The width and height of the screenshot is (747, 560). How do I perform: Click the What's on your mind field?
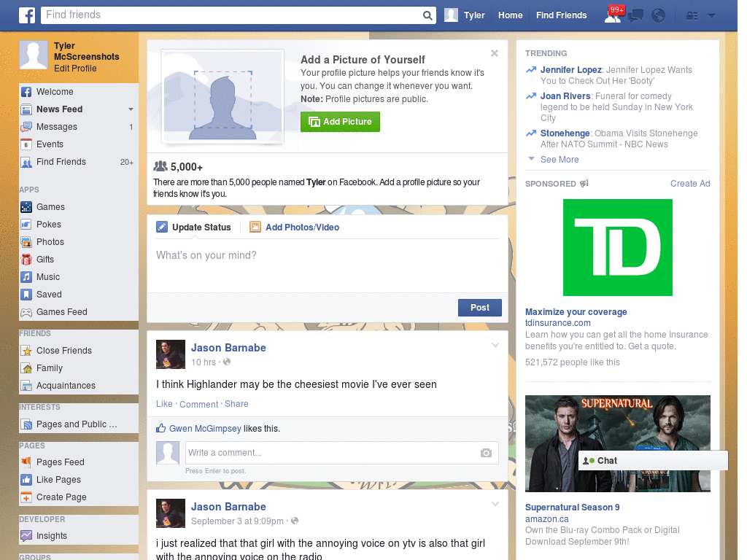click(x=328, y=265)
